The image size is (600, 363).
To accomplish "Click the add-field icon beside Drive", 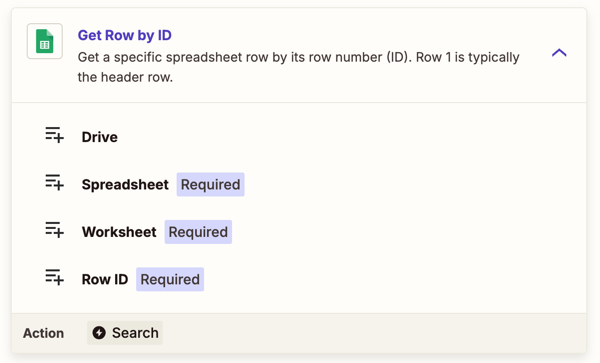I will point(54,135).
